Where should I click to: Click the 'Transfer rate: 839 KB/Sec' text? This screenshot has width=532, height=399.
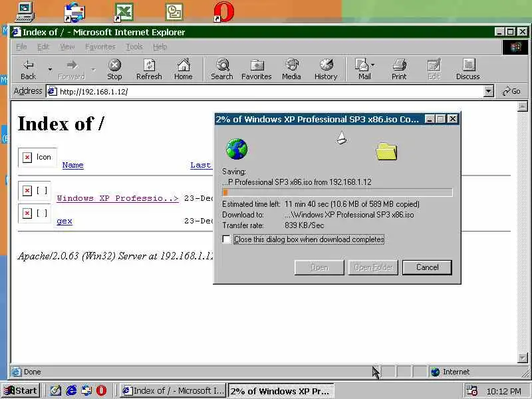(x=273, y=225)
